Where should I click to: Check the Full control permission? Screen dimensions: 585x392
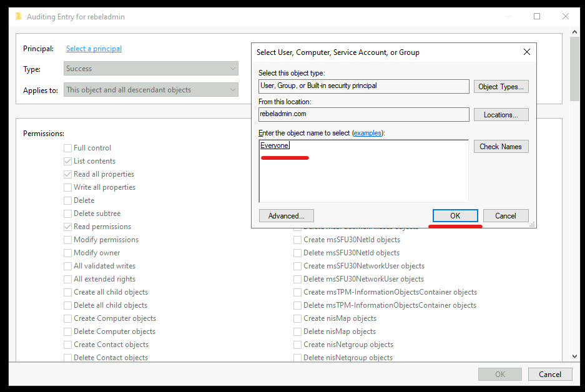pos(67,148)
